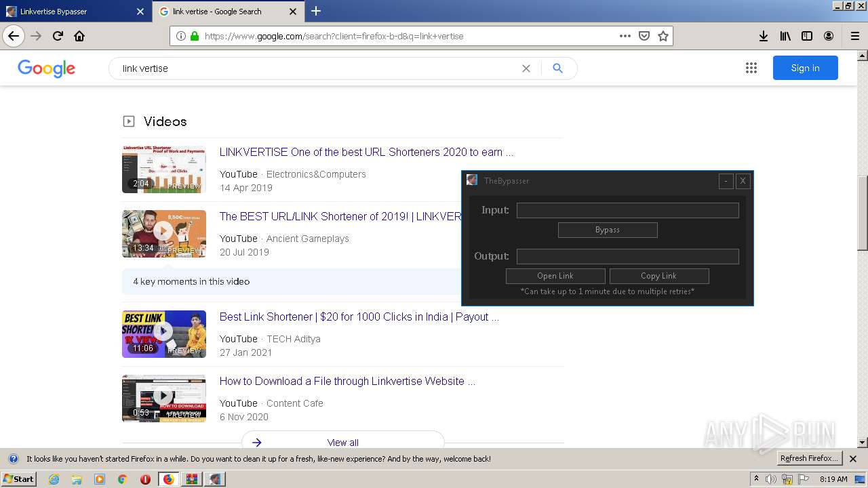Play the 2:04 video thumbnail
The height and width of the screenshot is (488, 868).
pos(164,169)
